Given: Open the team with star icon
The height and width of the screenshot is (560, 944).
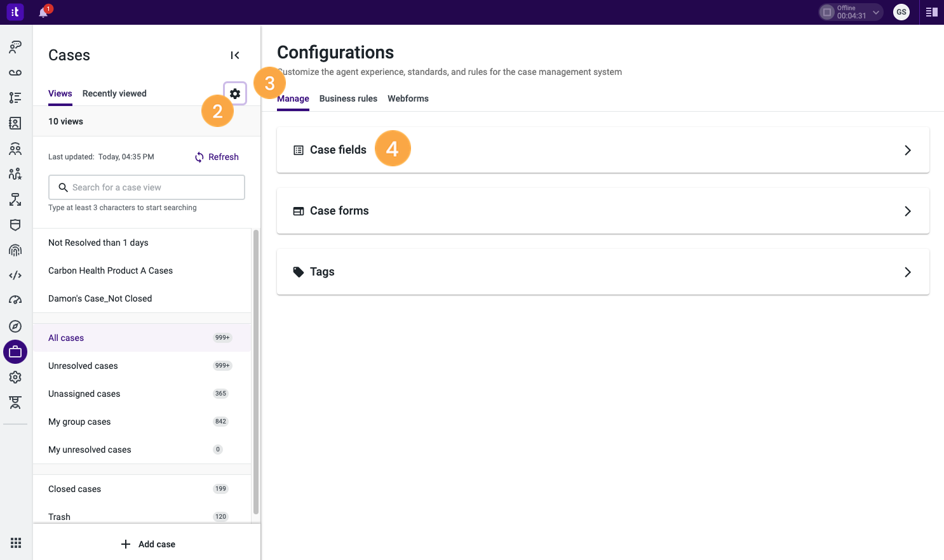Looking at the screenshot, I should click(x=15, y=174).
